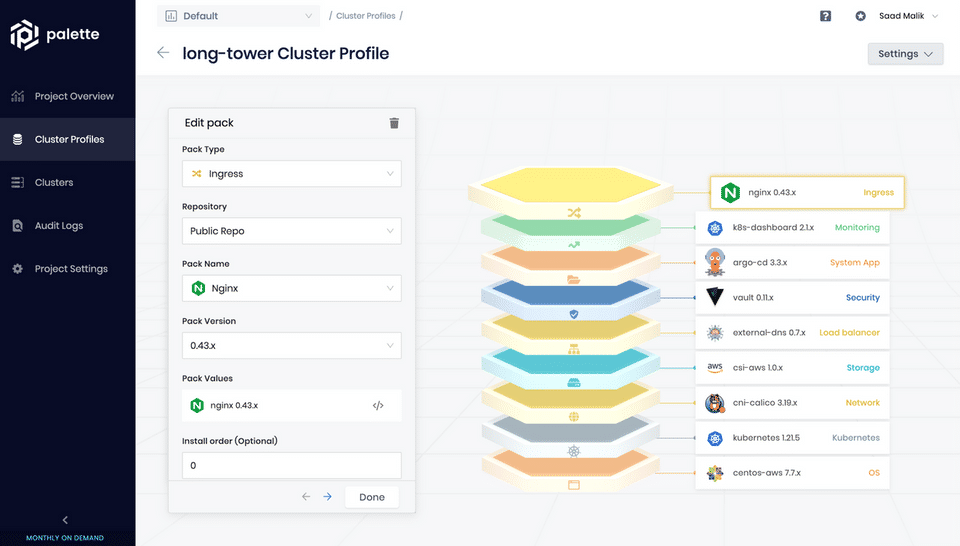This screenshot has width=960, height=546.
Task: Click the Done button
Action: (372, 497)
